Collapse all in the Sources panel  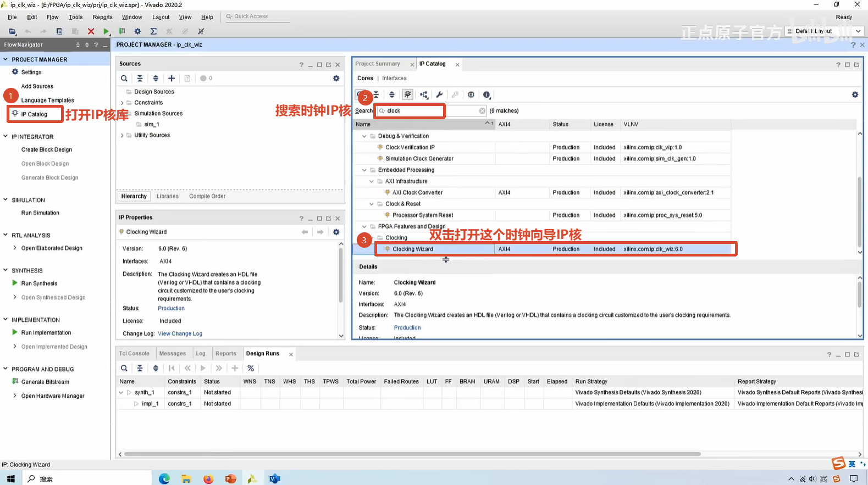point(140,79)
